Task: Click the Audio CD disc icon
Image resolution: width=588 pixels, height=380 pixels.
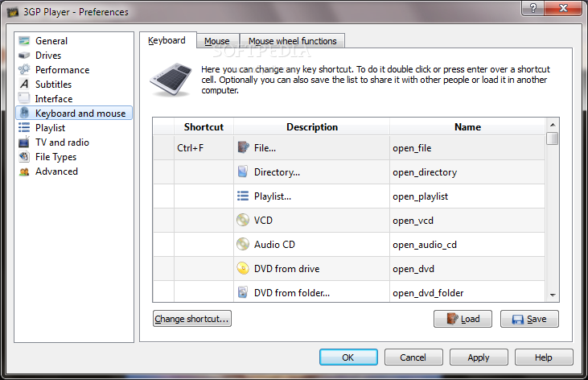Action: pyautogui.click(x=243, y=244)
